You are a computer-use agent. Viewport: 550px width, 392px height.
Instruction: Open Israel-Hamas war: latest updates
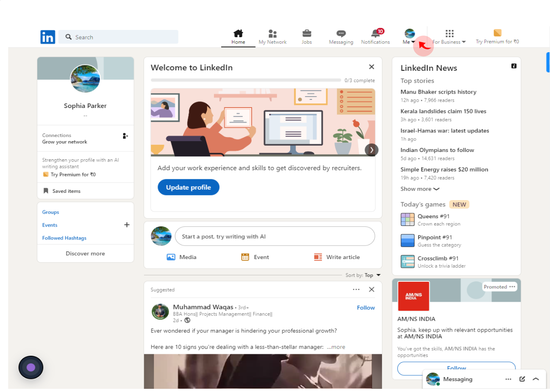click(445, 131)
